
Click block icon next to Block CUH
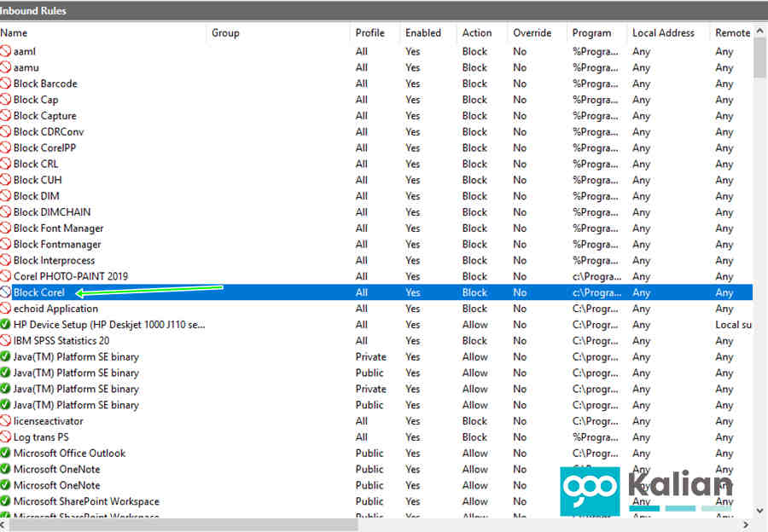[x=5, y=180]
